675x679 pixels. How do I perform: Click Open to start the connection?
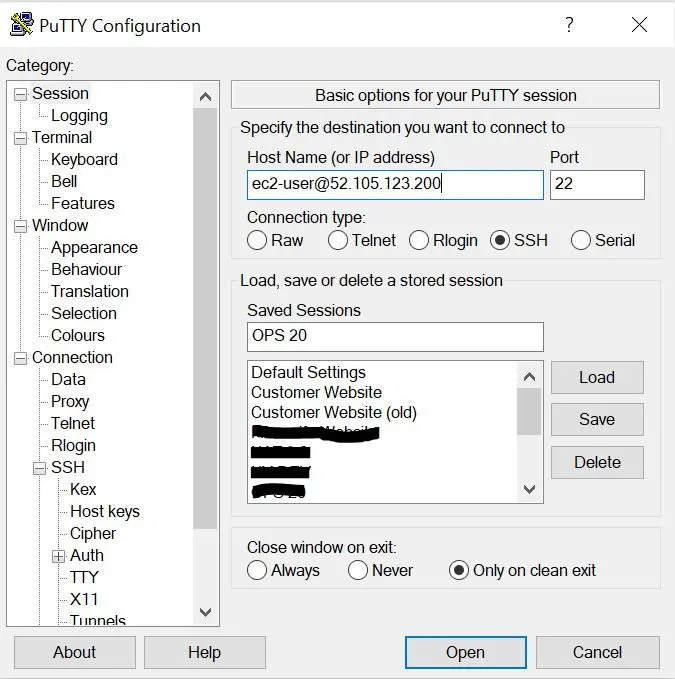466,653
